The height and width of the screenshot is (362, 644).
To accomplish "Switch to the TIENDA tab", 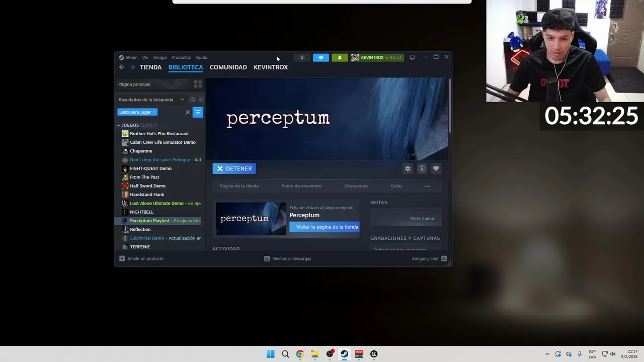I will click(x=150, y=67).
